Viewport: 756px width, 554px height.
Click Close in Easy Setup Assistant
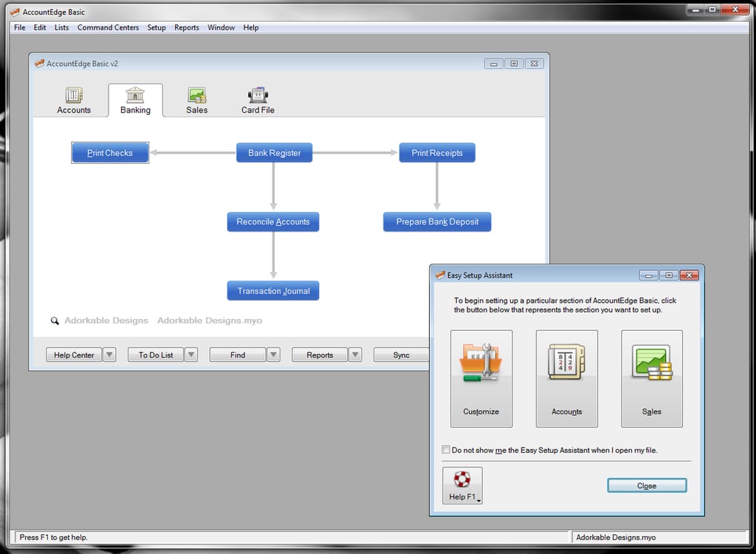coord(647,485)
